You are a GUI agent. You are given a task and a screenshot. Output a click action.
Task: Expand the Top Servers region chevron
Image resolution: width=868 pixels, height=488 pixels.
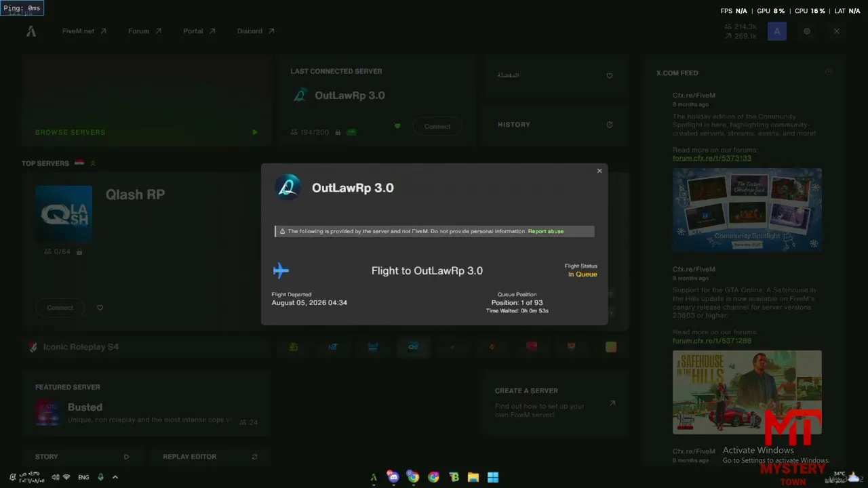pos(93,163)
